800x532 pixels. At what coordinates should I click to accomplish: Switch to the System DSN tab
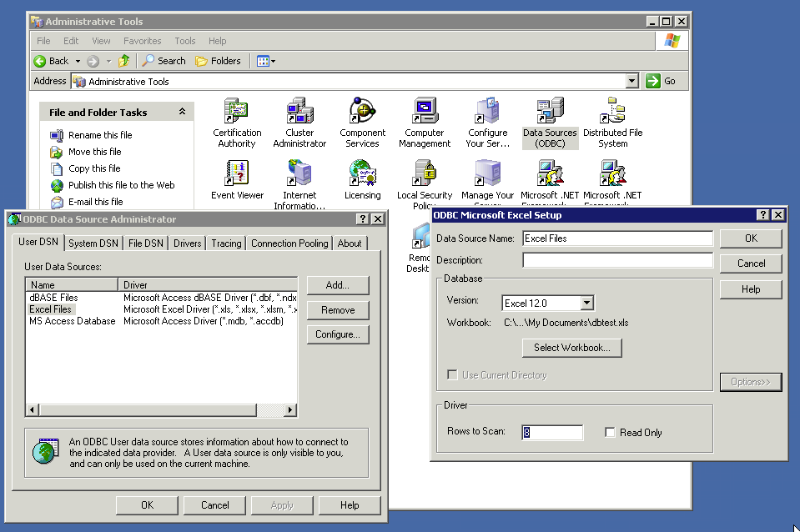93,243
